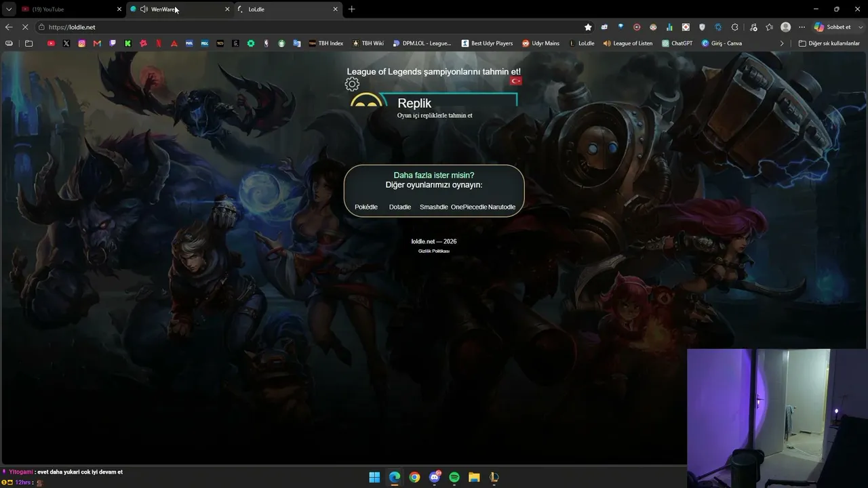Open the browser extensions puzzle menu
868x488 pixels.
(x=734, y=27)
